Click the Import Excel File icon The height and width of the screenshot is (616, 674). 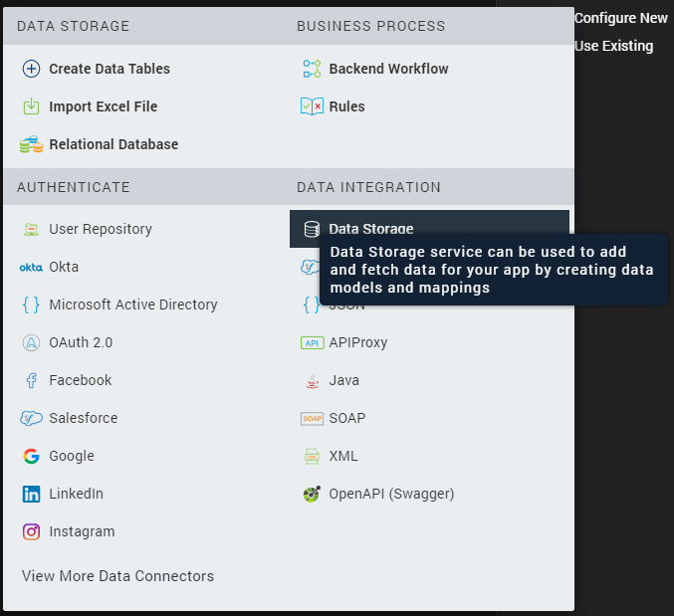[31, 106]
